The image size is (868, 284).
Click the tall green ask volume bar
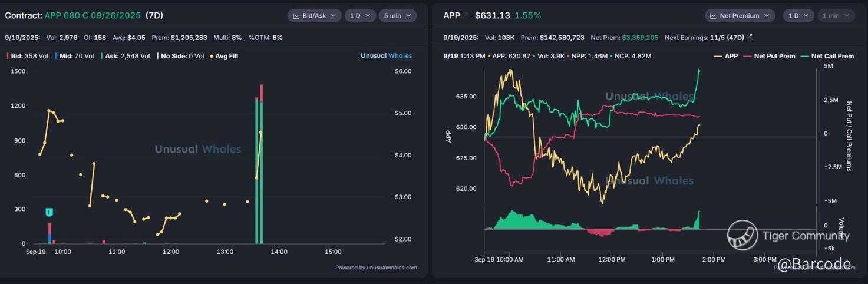coord(258,171)
